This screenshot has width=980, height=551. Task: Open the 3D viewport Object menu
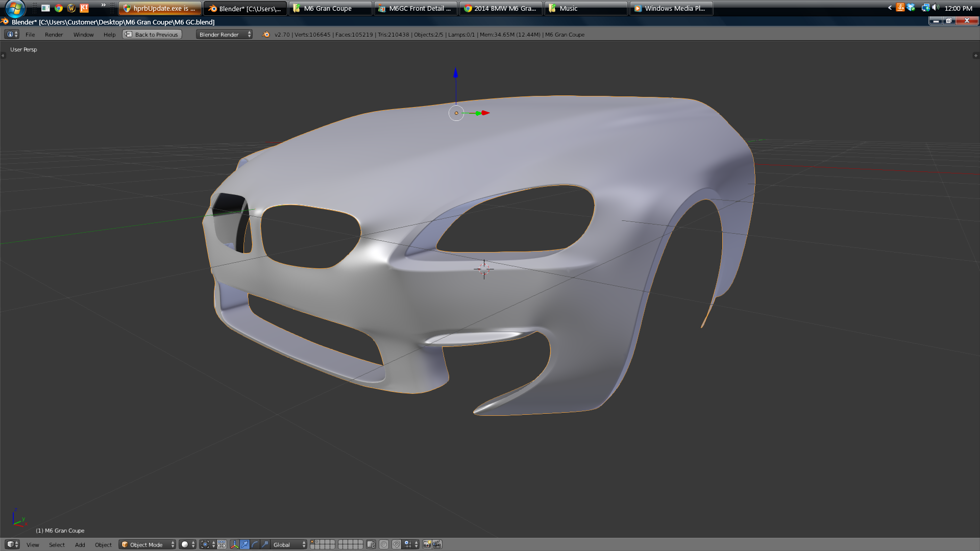[x=103, y=545]
